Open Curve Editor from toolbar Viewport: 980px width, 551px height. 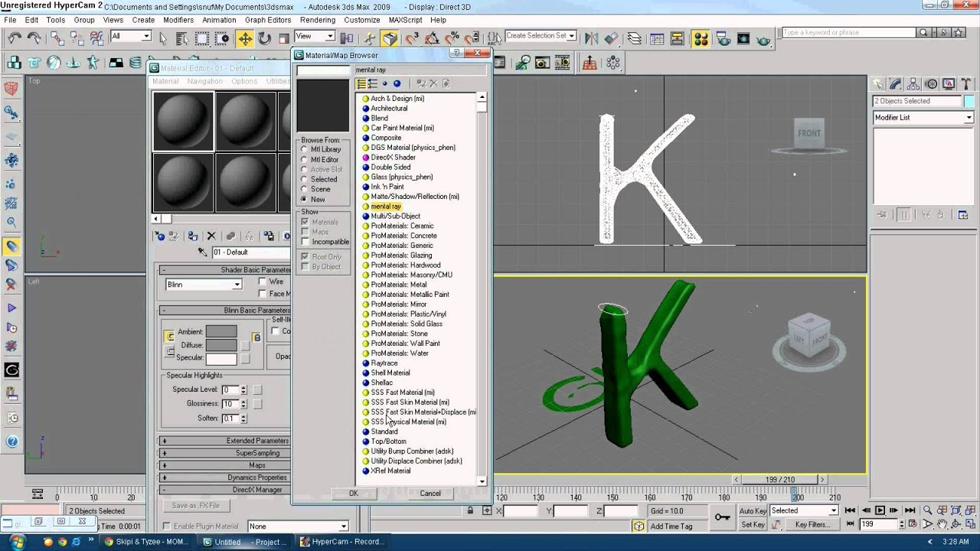(x=658, y=38)
